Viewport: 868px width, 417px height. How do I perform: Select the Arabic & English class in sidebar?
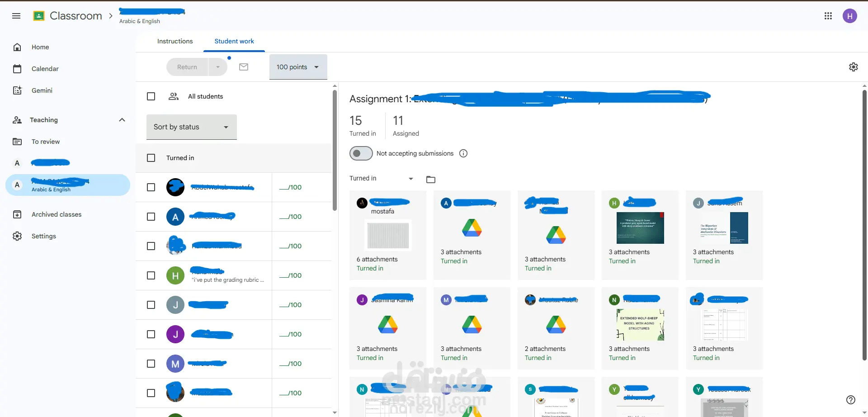[68, 185]
